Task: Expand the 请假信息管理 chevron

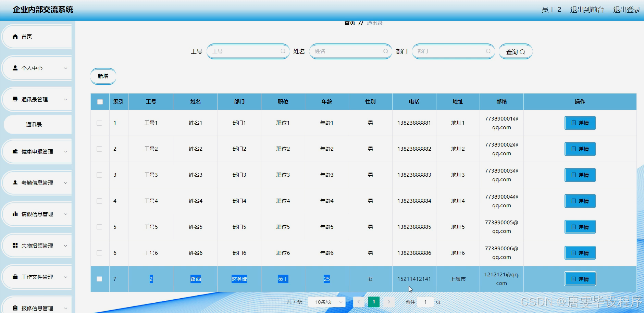Action: tap(65, 214)
